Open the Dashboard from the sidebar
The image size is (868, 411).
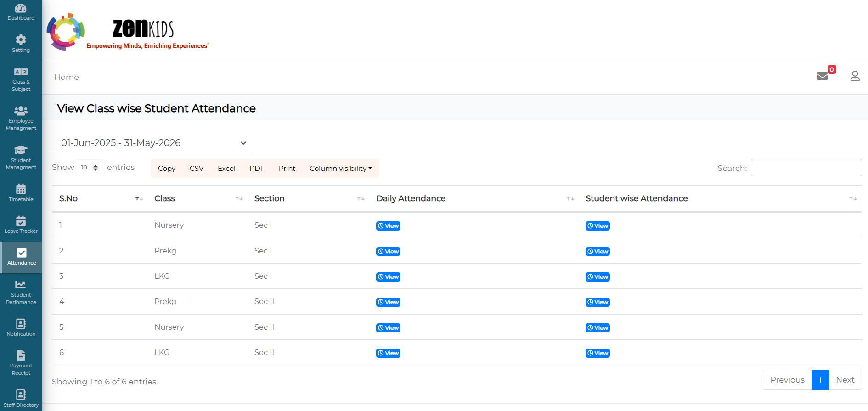pyautogui.click(x=21, y=12)
